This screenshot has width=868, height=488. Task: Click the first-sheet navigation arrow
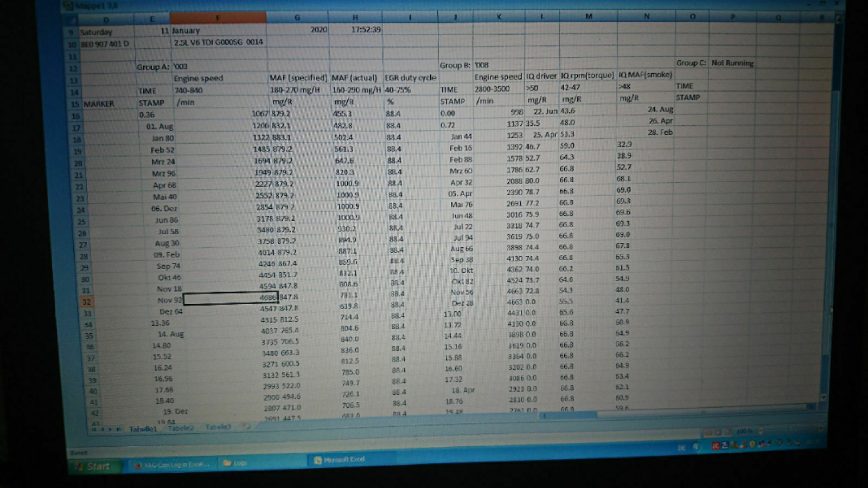pos(94,429)
